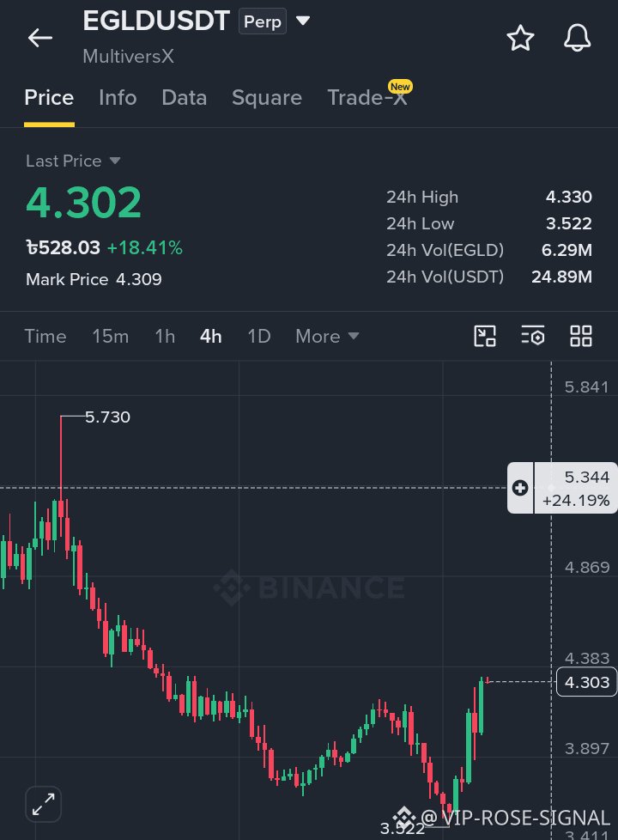Open the More timeframes dropdown

pos(327,337)
